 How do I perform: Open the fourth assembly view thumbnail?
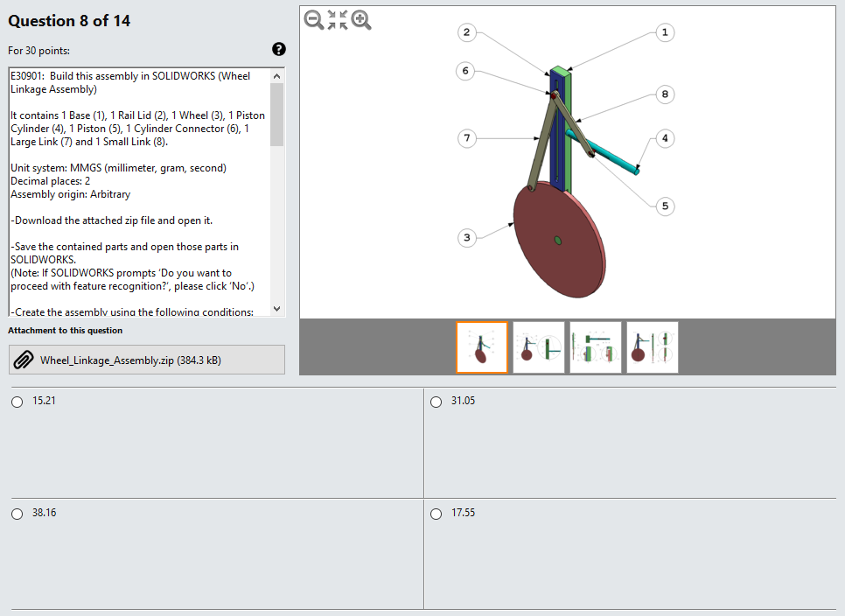(651, 346)
